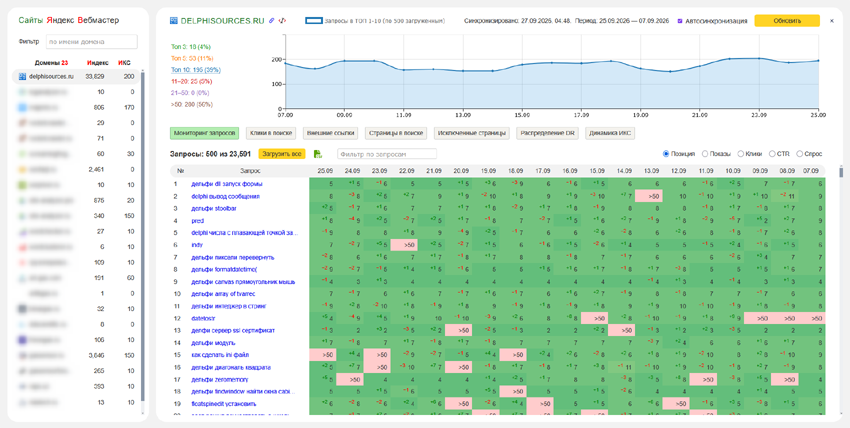Show the 11–20 positions series
This screenshot has height=428, width=850.
[x=191, y=81]
